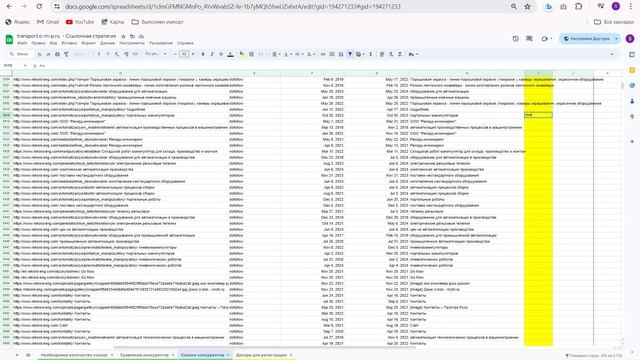
Task: Insert a link
Action: pos(323,54)
